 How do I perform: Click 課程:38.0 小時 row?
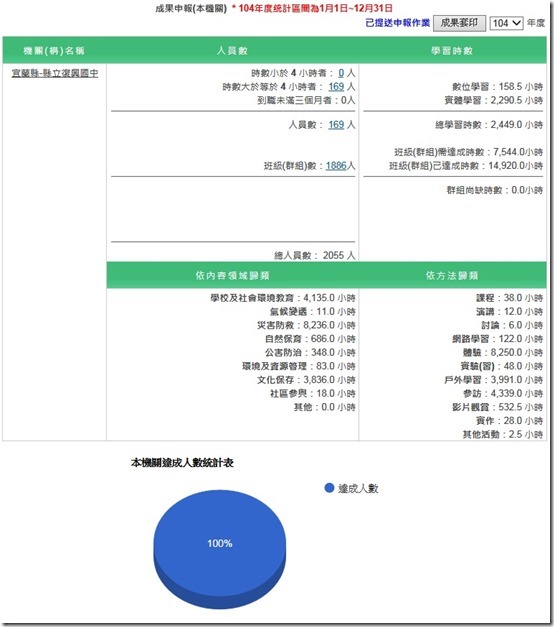(509, 298)
